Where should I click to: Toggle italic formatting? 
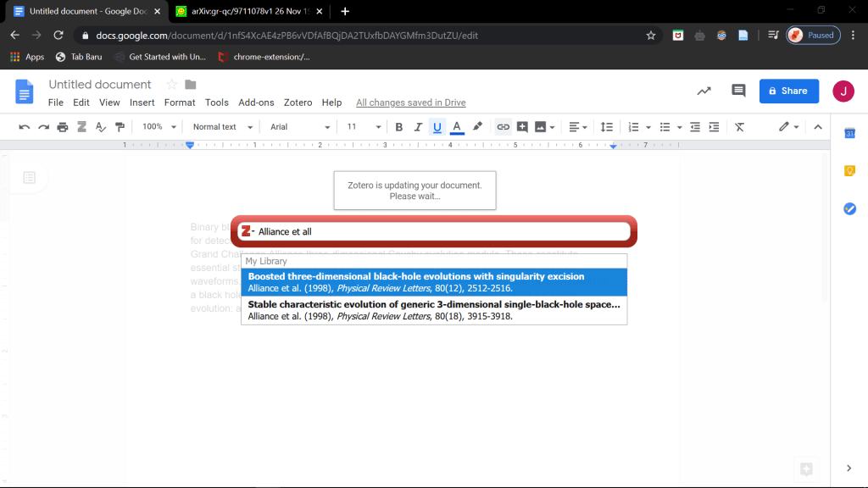tap(417, 127)
